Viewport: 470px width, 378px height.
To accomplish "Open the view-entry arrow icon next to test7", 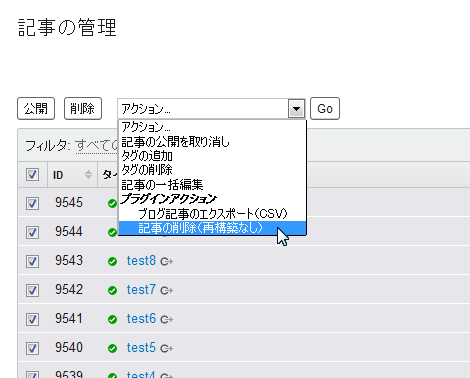I will [x=166, y=291].
